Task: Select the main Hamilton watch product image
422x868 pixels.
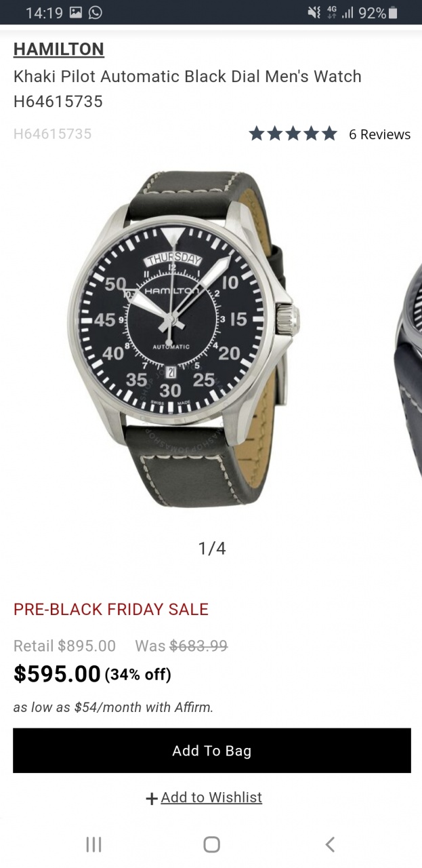Action: tap(183, 338)
